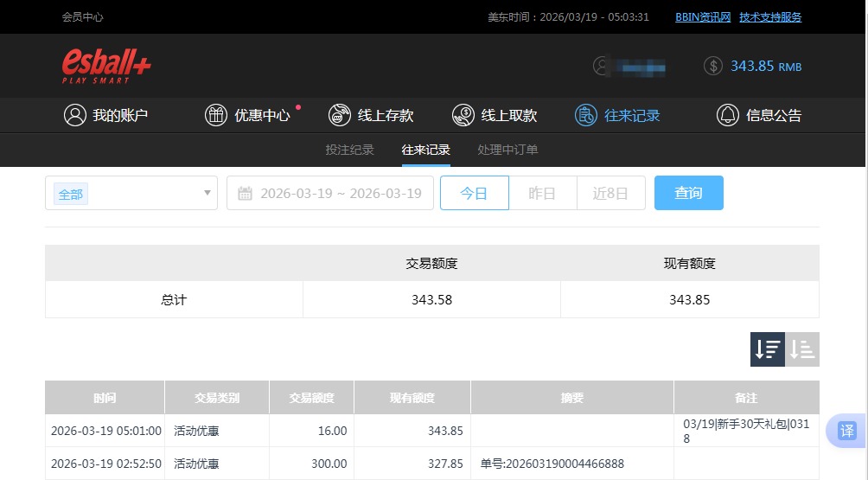Open the 信息公告 section
The image size is (868, 480).
point(759,115)
